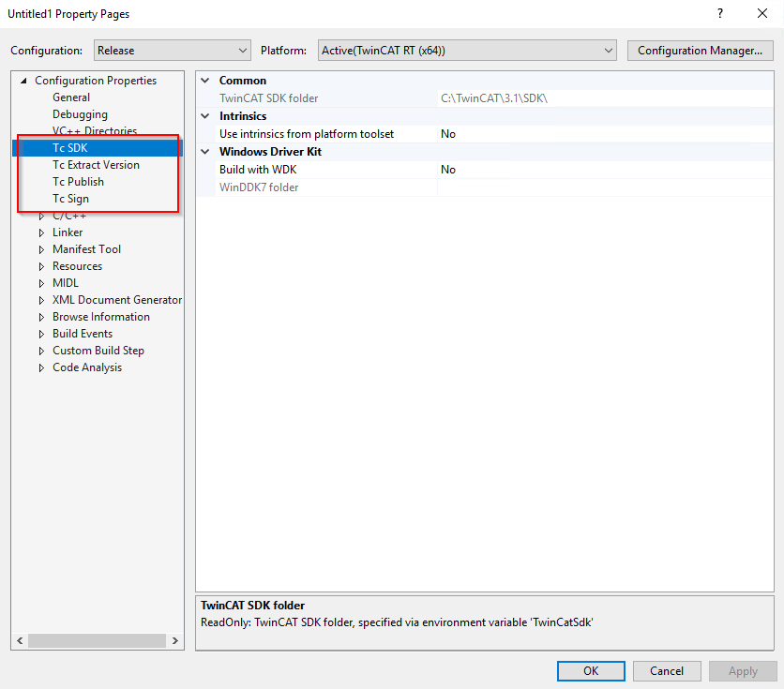Expand the MIDL node arrow

41,283
